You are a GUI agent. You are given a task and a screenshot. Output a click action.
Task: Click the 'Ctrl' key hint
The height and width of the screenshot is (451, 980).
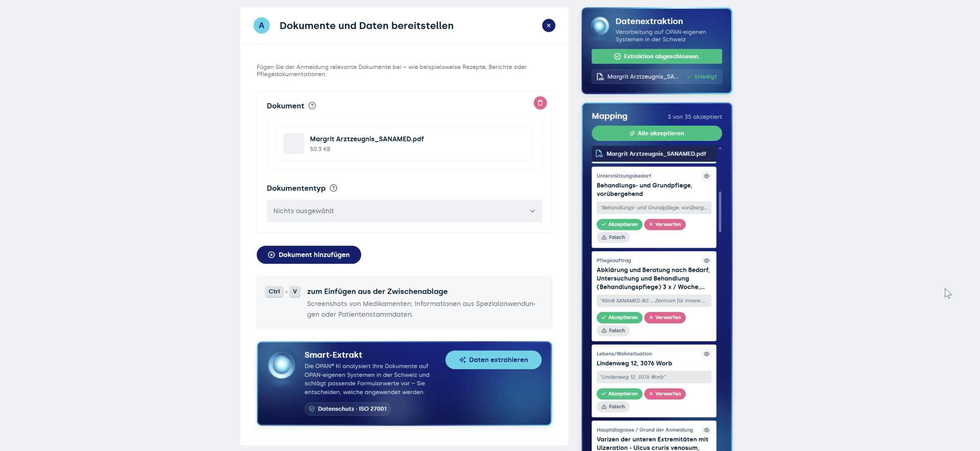pyautogui.click(x=274, y=292)
